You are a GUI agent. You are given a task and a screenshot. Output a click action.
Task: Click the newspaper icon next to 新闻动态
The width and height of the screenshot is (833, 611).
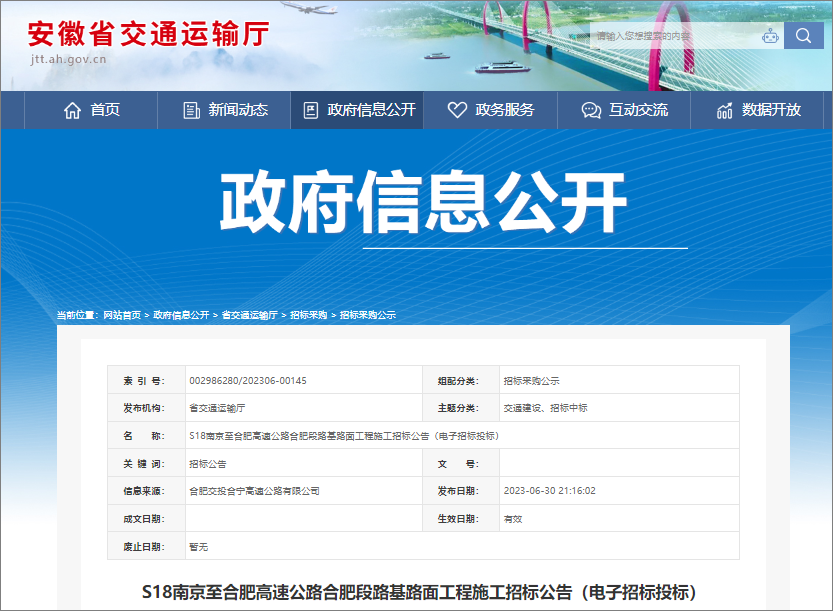[x=192, y=110]
